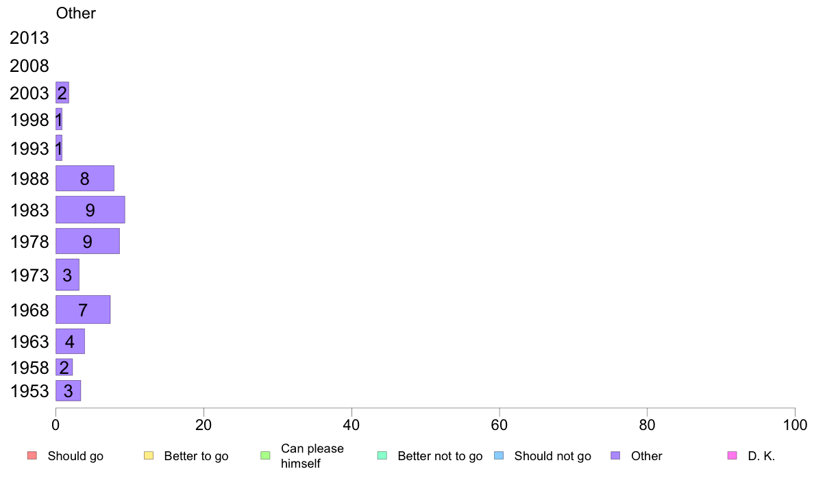
Task: Click the teal Better not to go swatch
Action: click(382, 456)
